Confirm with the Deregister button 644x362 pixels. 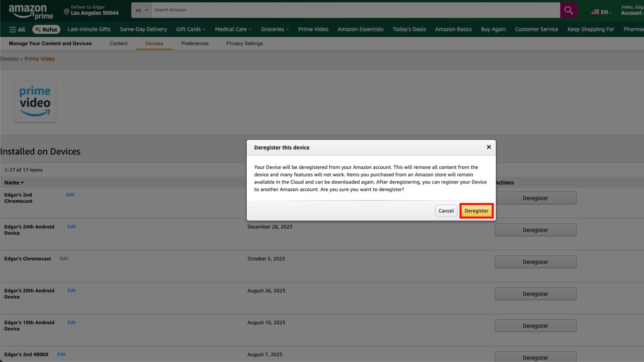(476, 211)
